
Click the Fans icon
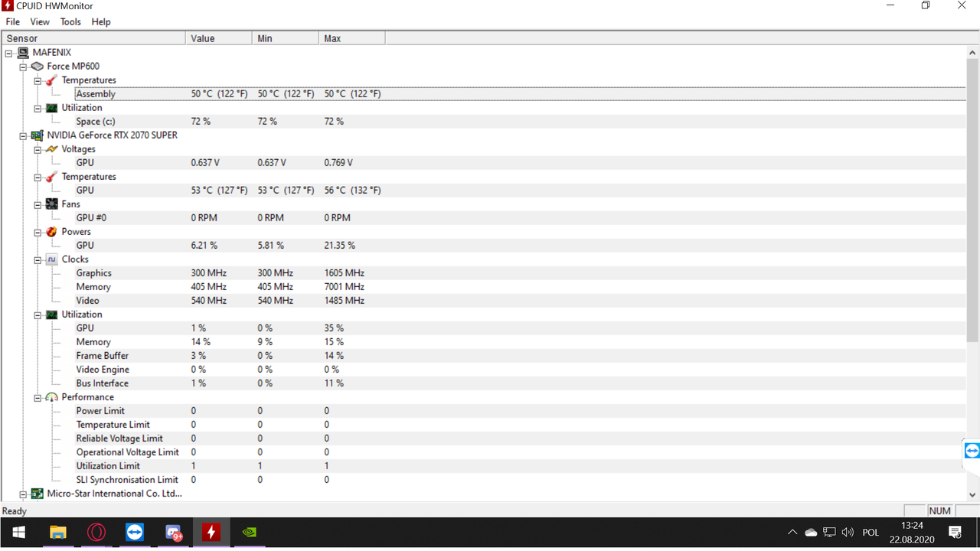coord(51,204)
